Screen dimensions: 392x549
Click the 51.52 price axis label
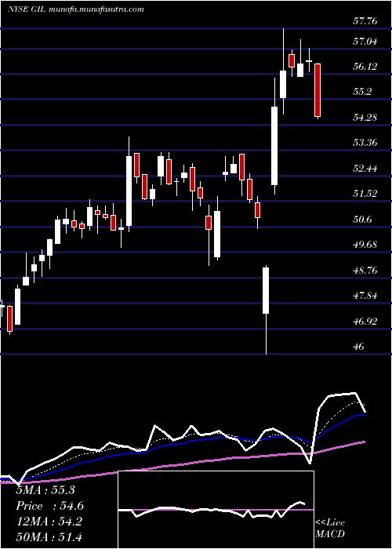point(365,193)
